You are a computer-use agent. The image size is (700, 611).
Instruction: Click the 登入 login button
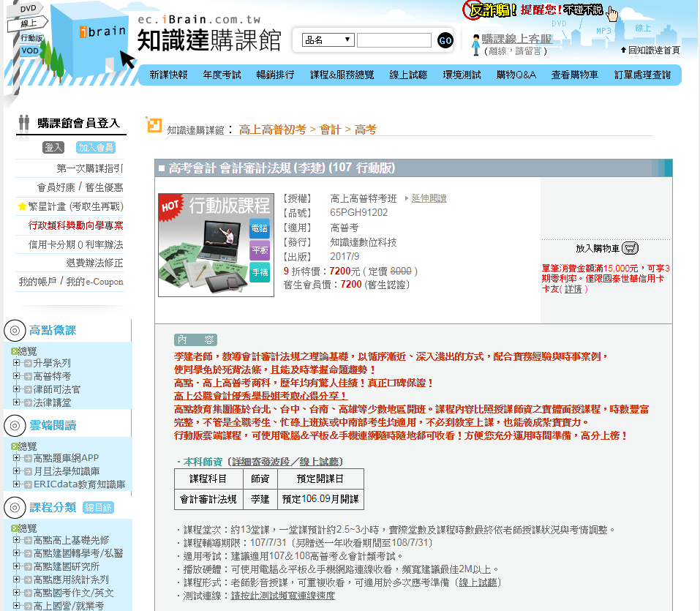[54, 147]
